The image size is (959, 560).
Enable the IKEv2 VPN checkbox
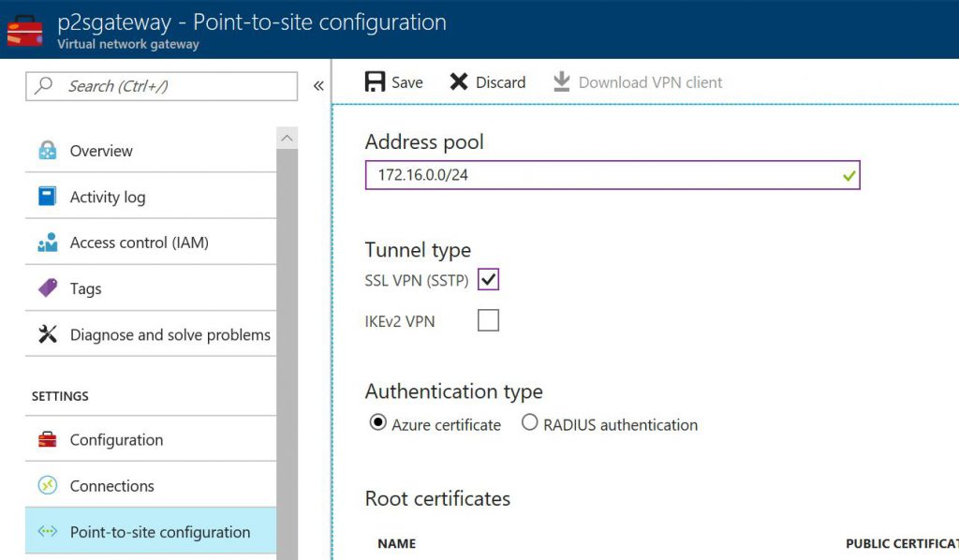click(488, 319)
